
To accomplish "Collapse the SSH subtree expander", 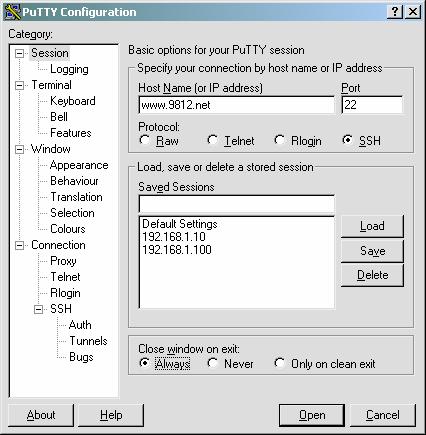I will click(x=39, y=309).
